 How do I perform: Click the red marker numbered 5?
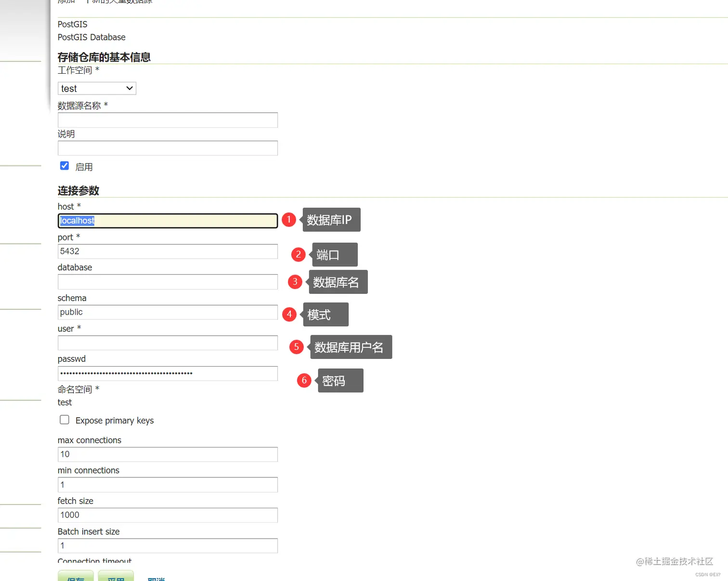(x=296, y=346)
